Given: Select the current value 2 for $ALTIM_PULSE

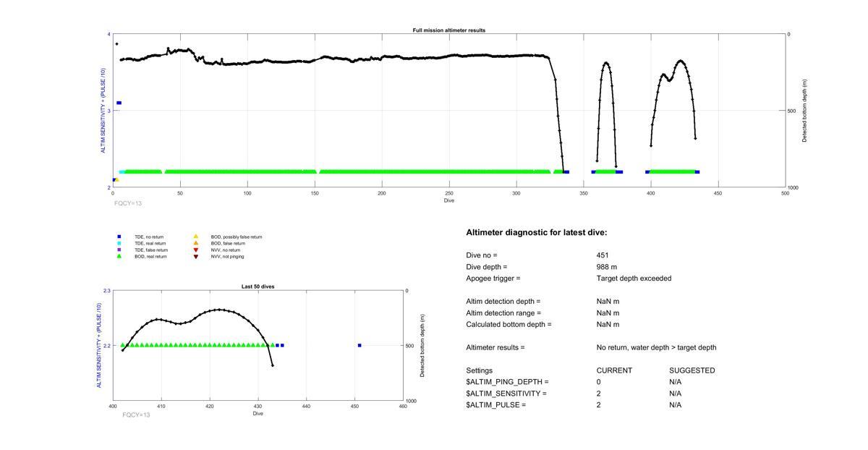Looking at the screenshot, I should click(599, 405).
